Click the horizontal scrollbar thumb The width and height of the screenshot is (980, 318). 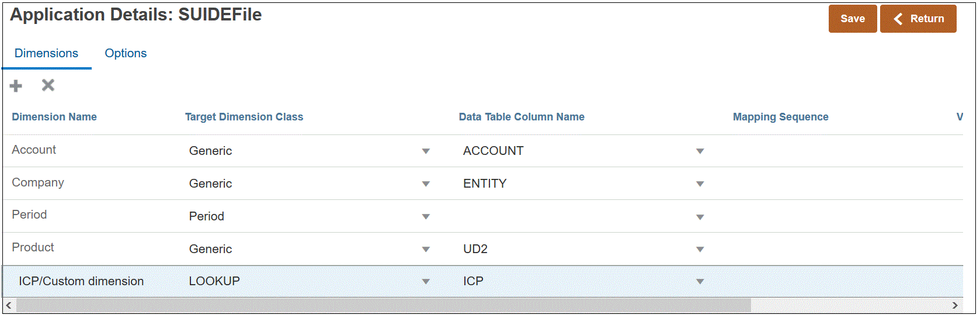(383, 305)
